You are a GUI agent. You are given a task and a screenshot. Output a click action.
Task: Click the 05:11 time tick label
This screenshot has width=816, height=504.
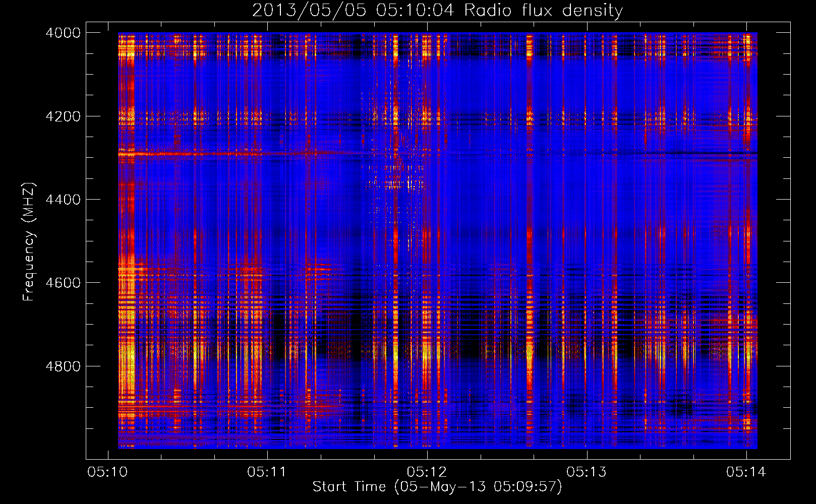coord(267,472)
